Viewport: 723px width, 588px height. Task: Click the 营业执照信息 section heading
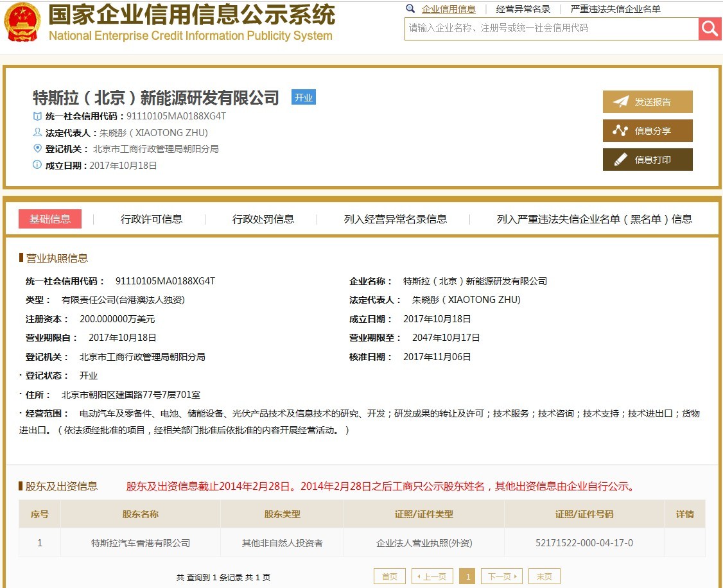pos(57,258)
